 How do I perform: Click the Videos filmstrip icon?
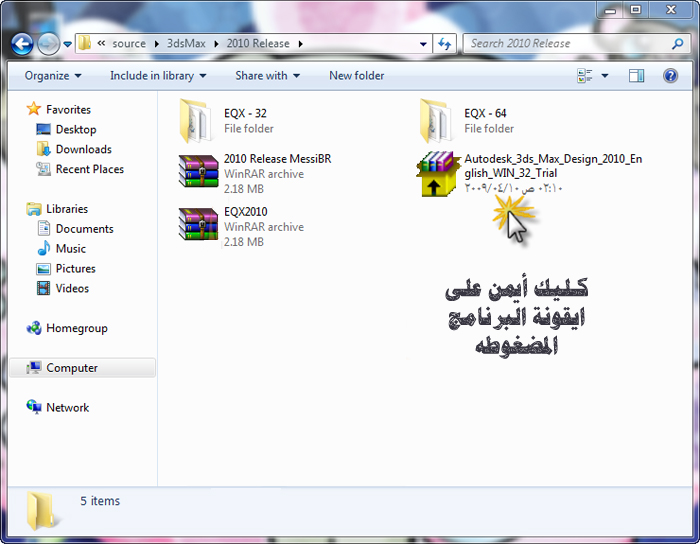pyautogui.click(x=43, y=288)
